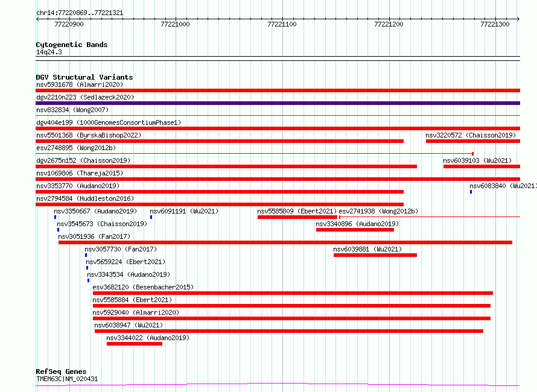Click ruler position 77221100

tap(282, 24)
